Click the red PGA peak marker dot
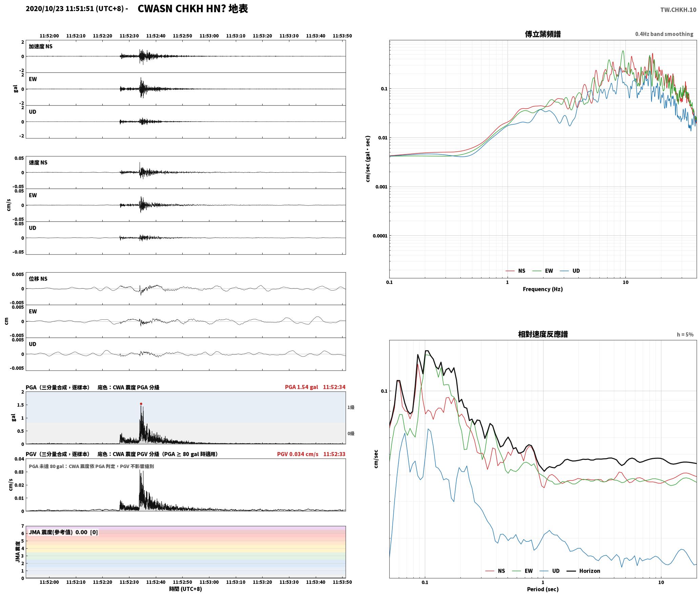This screenshot has width=700, height=596. 141,404
